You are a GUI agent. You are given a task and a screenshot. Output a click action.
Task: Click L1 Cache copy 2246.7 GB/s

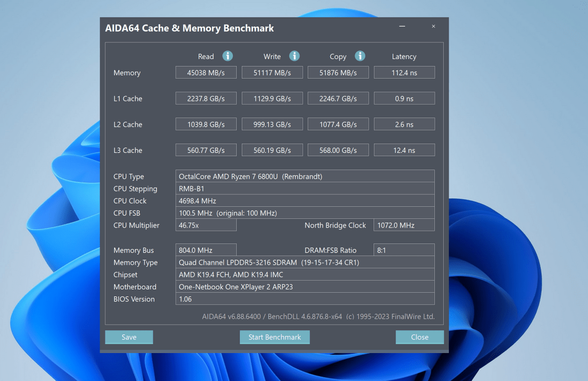point(338,99)
